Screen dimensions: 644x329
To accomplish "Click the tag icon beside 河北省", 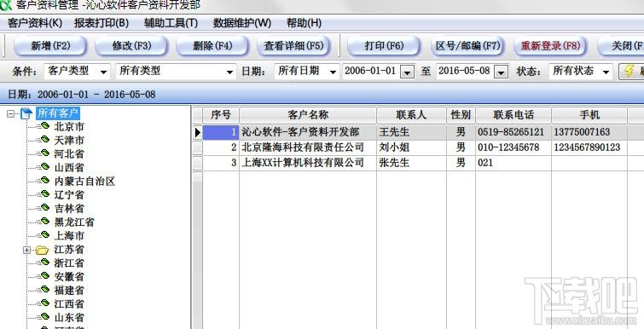I will pos(44,153).
